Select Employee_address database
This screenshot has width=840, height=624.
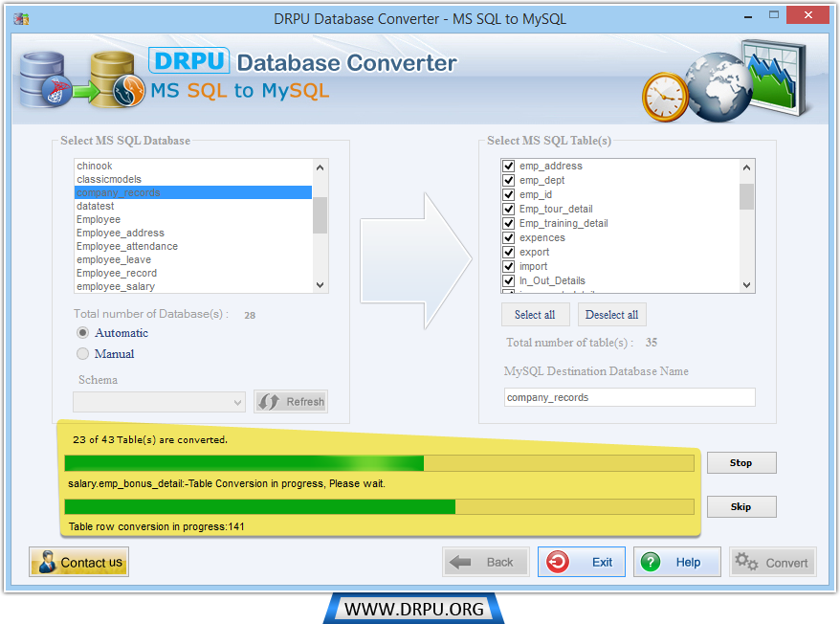193,233
